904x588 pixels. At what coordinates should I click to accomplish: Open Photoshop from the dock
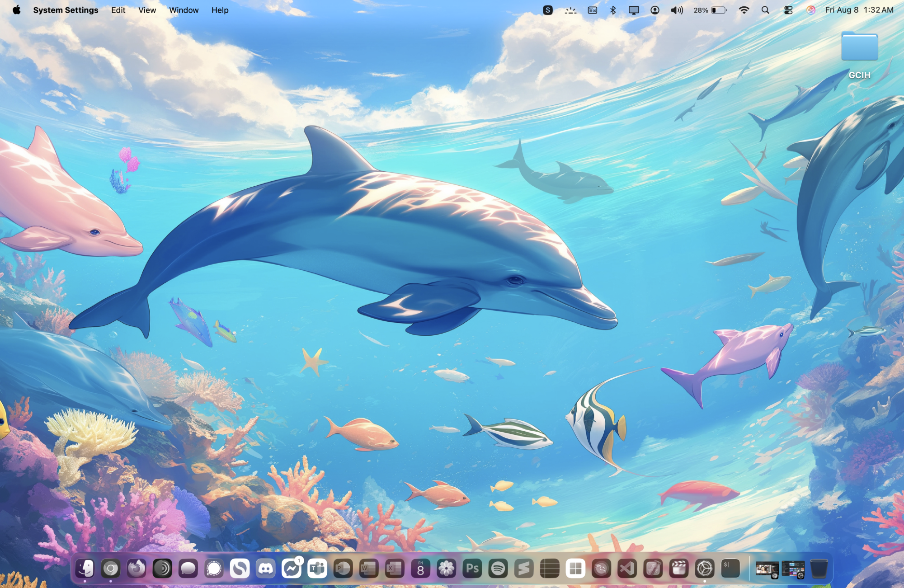point(472,568)
